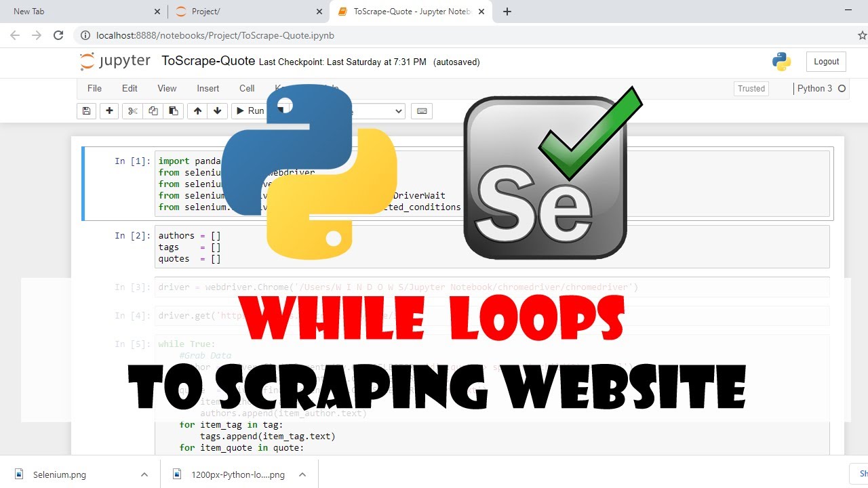Image resolution: width=868 pixels, height=488 pixels.
Task: Select the In [2] cell with authors list
Action: 492,247
